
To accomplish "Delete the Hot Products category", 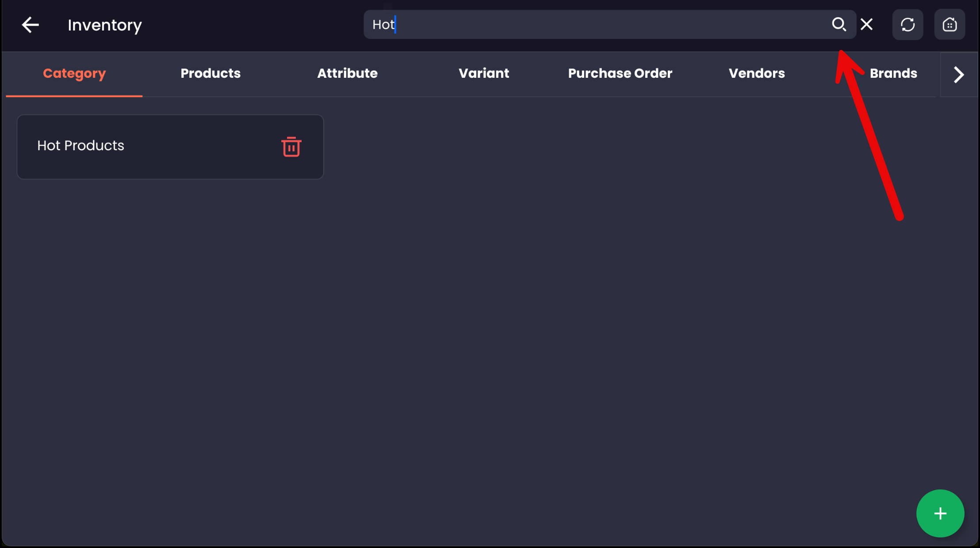I will click(x=291, y=147).
